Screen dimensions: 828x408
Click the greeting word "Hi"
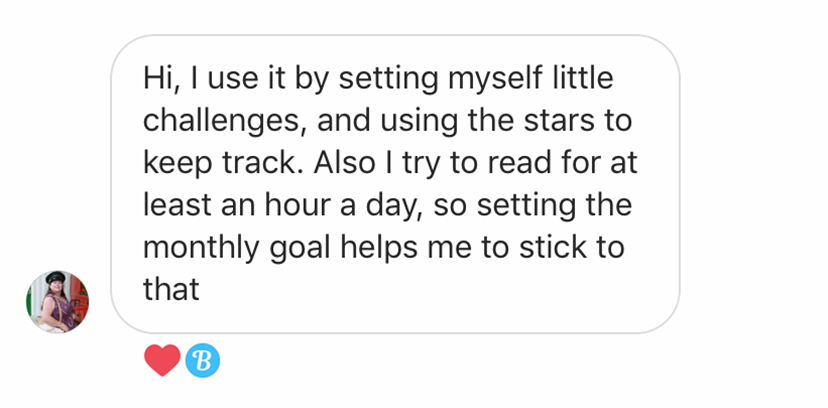(157, 77)
